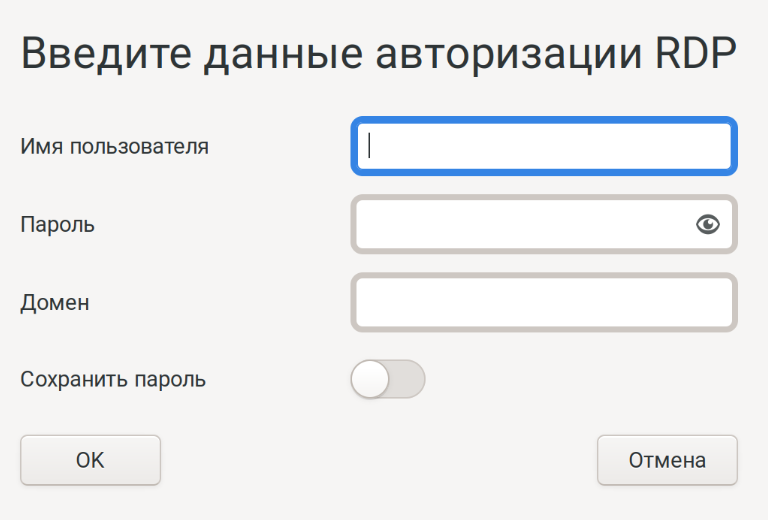This screenshot has width=768, height=520.
Task: Toggle password visibility in the password field
Action: pyautogui.click(x=708, y=224)
